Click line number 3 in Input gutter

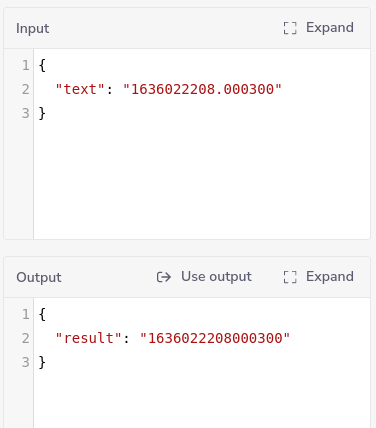click(x=26, y=113)
